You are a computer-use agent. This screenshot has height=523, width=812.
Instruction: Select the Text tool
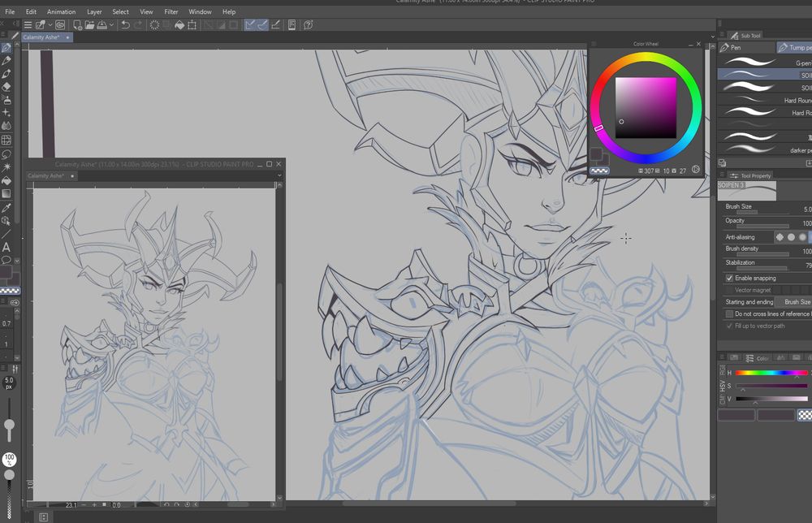pos(6,247)
